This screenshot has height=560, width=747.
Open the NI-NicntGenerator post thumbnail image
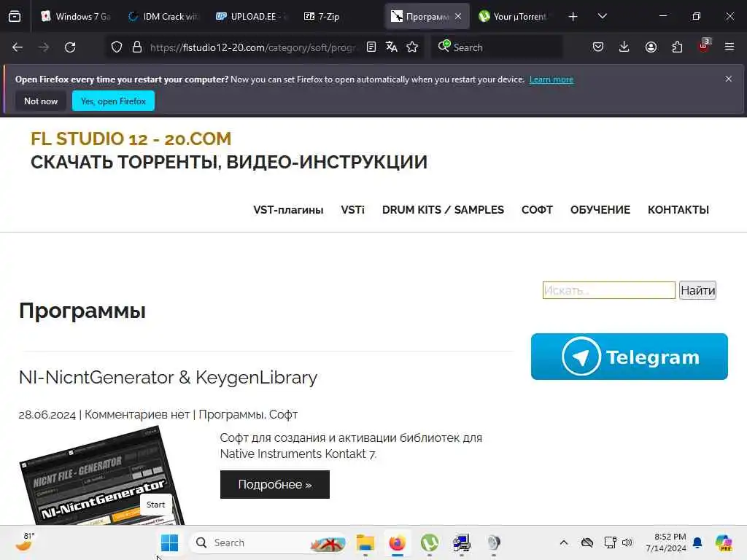tap(102, 476)
